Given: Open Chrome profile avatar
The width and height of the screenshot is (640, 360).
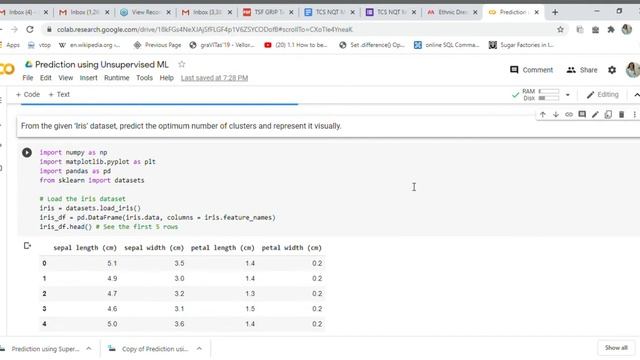Looking at the screenshot, I should click(627, 29).
